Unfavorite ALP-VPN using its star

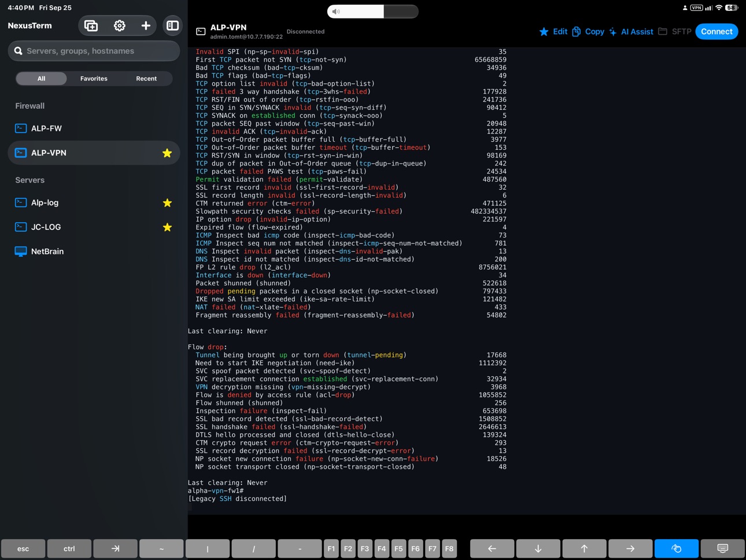pos(167,153)
